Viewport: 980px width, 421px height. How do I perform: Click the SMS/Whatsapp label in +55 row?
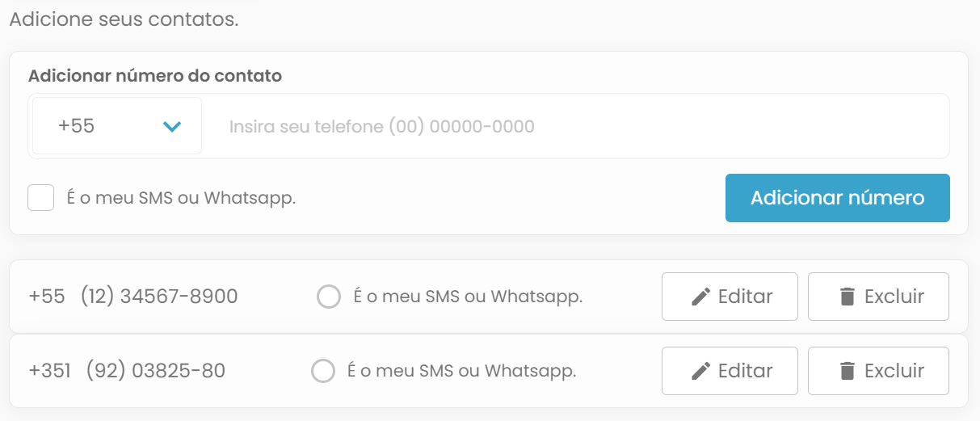click(468, 297)
